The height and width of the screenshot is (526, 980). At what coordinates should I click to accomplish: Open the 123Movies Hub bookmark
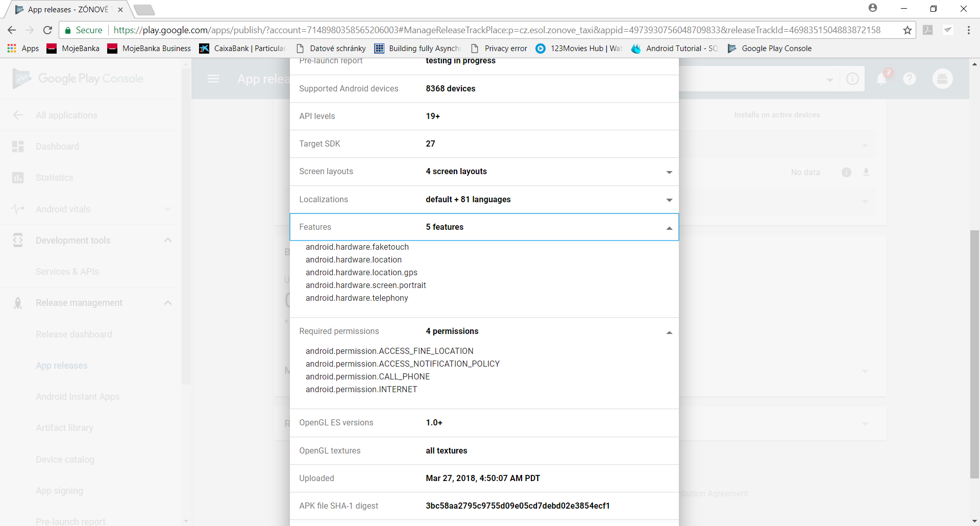click(x=579, y=49)
